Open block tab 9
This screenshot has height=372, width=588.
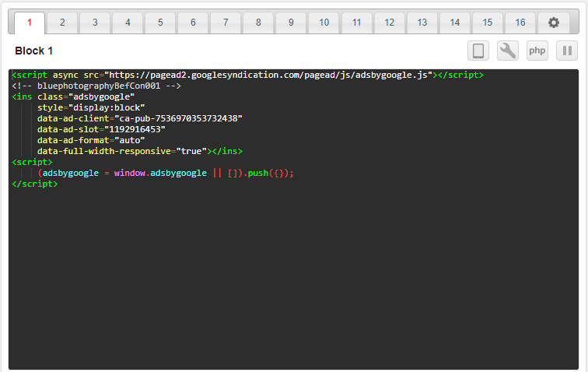point(291,23)
